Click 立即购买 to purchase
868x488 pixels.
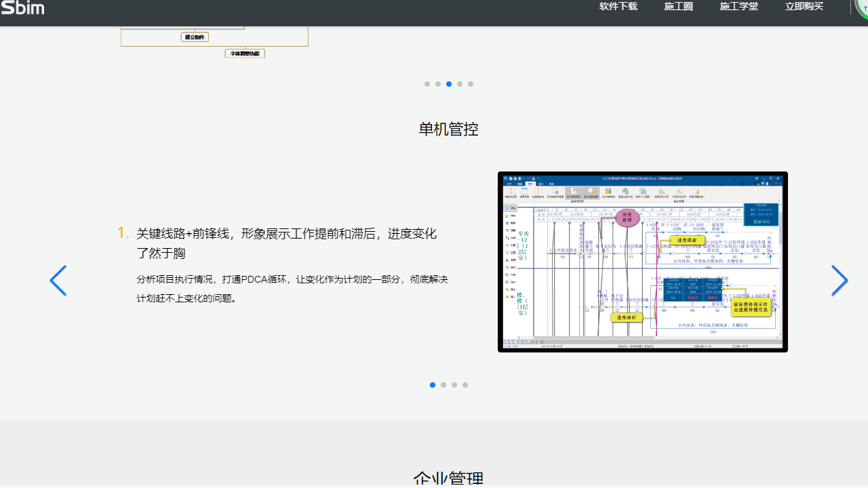click(804, 6)
